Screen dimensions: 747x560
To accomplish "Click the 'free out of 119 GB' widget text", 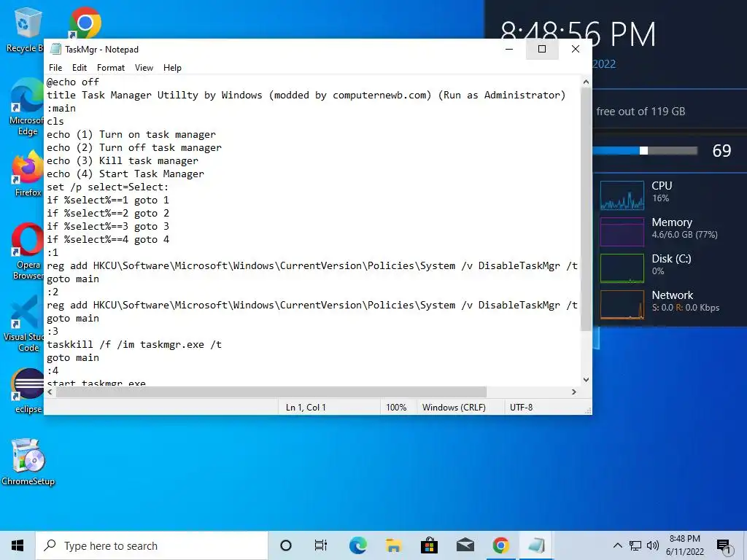I will tap(640, 112).
